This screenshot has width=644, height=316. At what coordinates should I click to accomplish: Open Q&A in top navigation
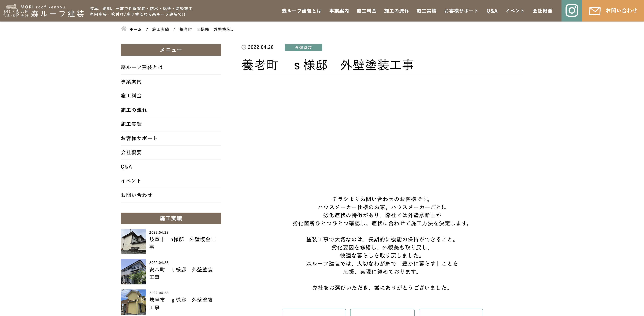pos(492,11)
